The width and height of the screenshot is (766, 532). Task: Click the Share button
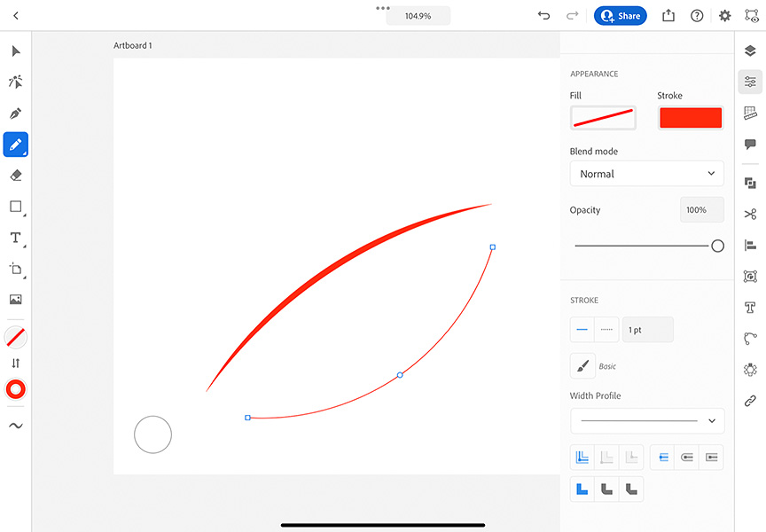click(x=620, y=15)
